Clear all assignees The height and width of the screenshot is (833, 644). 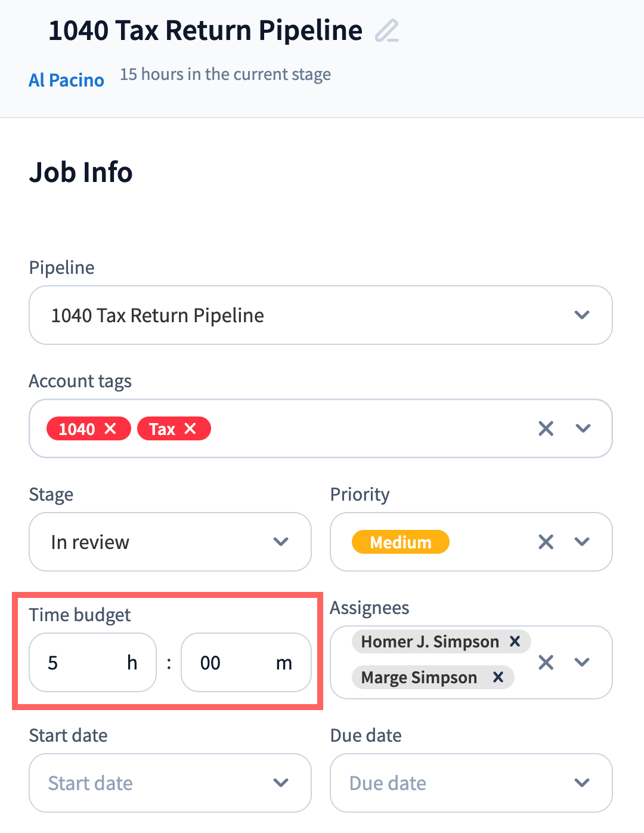546,662
